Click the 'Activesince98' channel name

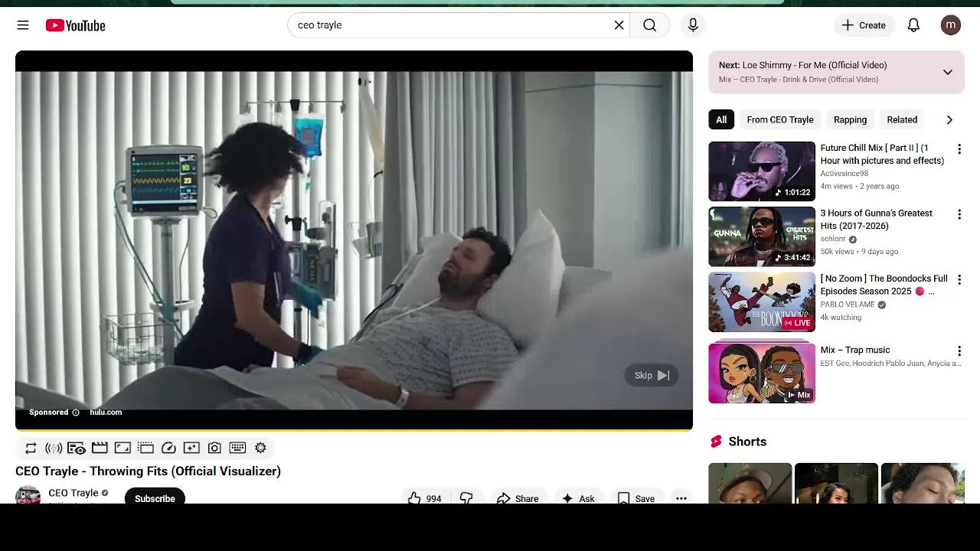844,174
